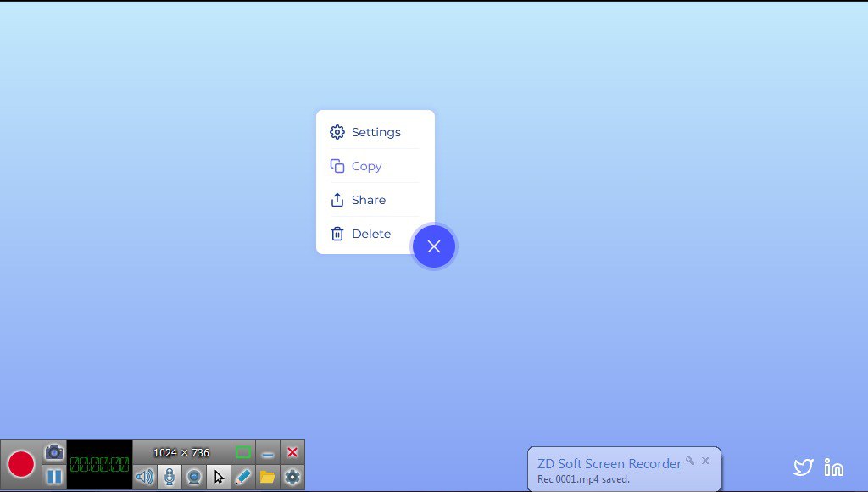Select the pencil annotation tool
This screenshot has height=492, width=868.
(x=243, y=477)
